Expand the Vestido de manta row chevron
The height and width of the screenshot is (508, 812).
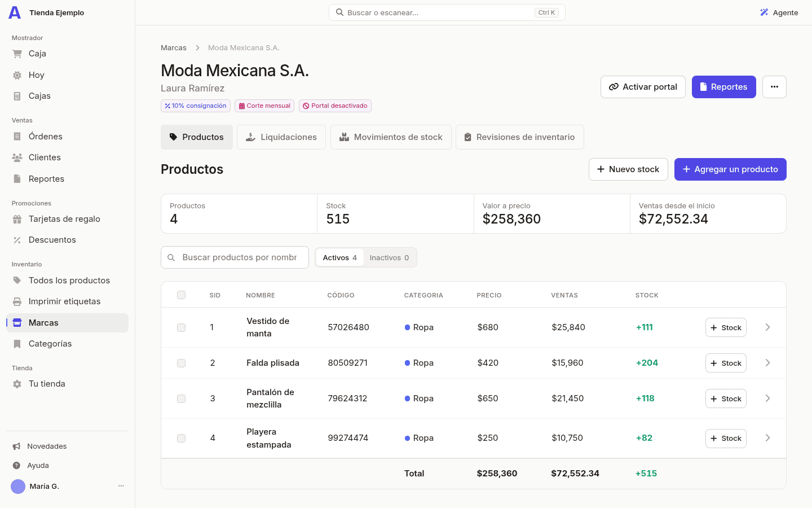click(x=767, y=327)
